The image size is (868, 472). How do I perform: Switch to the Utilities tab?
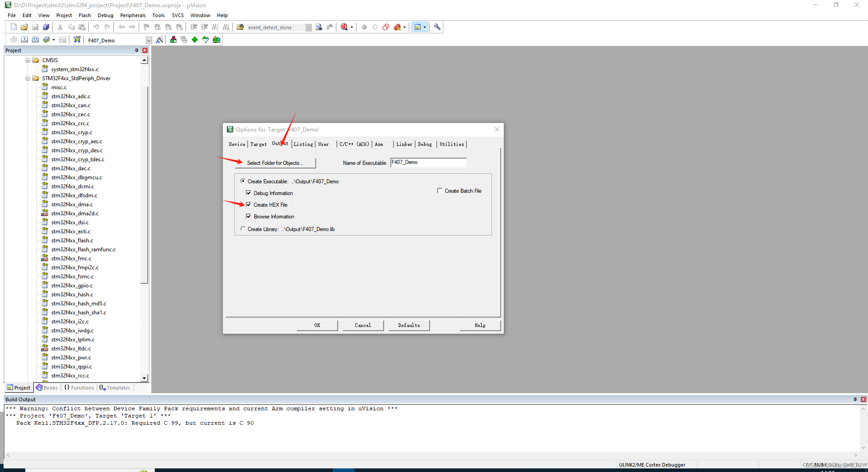click(x=452, y=144)
